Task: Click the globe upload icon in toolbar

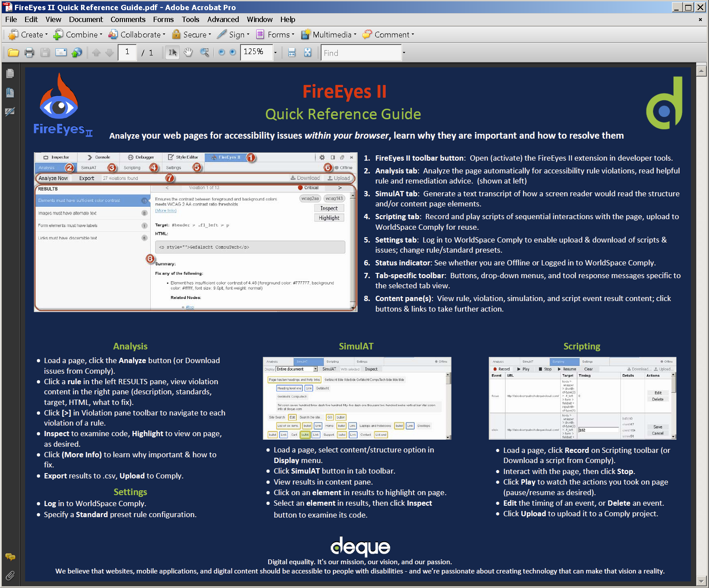Action: (x=77, y=53)
